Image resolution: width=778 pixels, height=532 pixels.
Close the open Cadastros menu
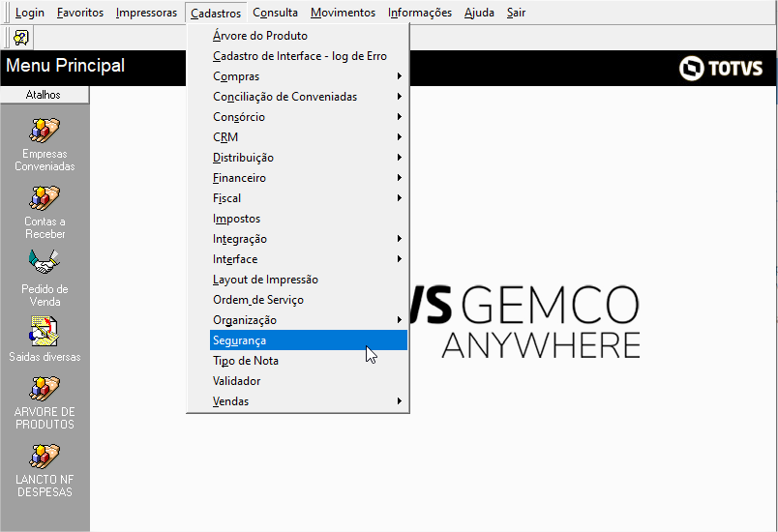[216, 13]
